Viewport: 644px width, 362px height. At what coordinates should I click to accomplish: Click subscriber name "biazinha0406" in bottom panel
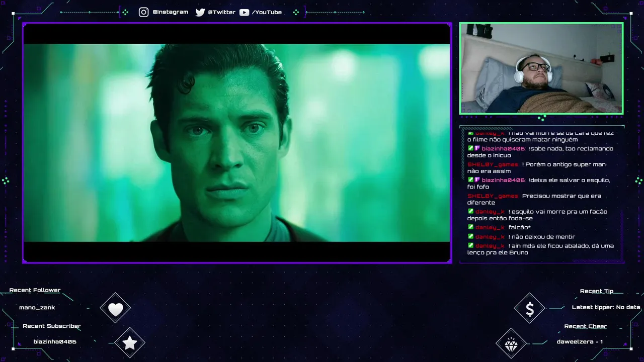pyautogui.click(x=55, y=341)
